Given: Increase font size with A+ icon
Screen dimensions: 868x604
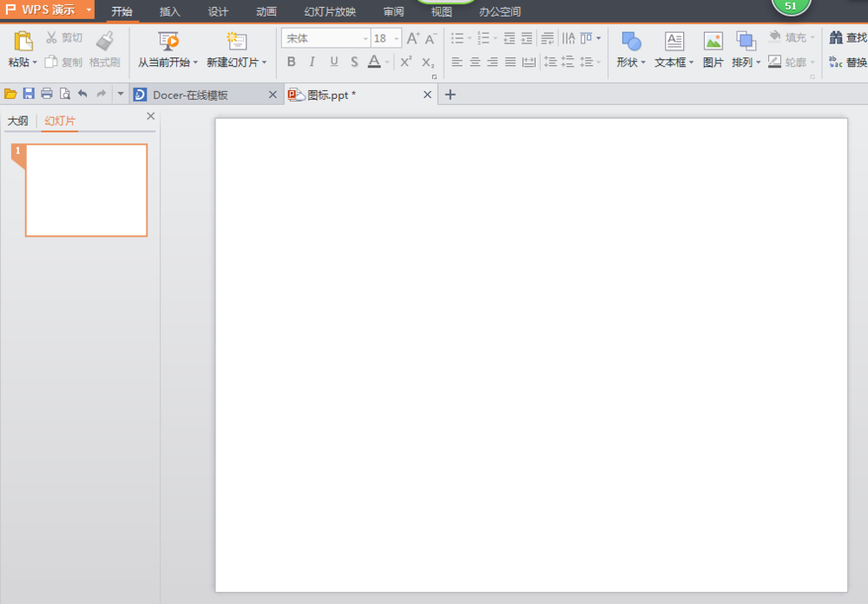Looking at the screenshot, I should point(413,38).
